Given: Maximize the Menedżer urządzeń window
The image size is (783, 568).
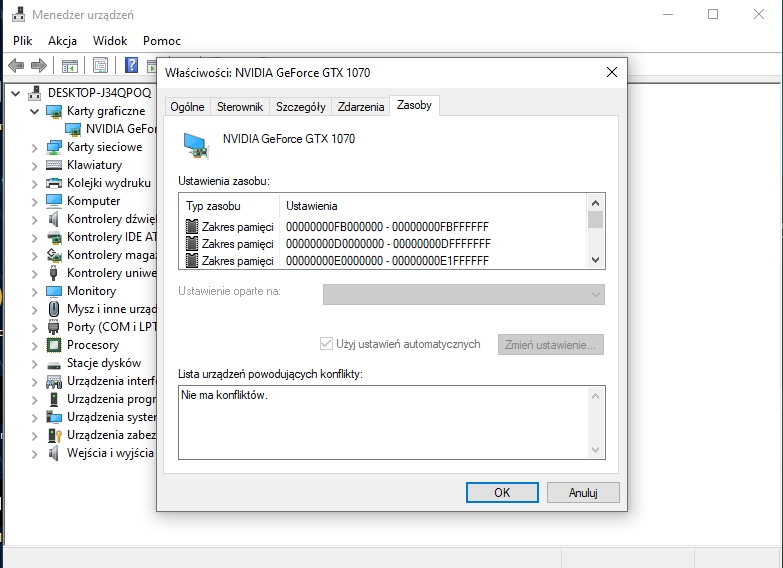Looking at the screenshot, I should (x=713, y=14).
